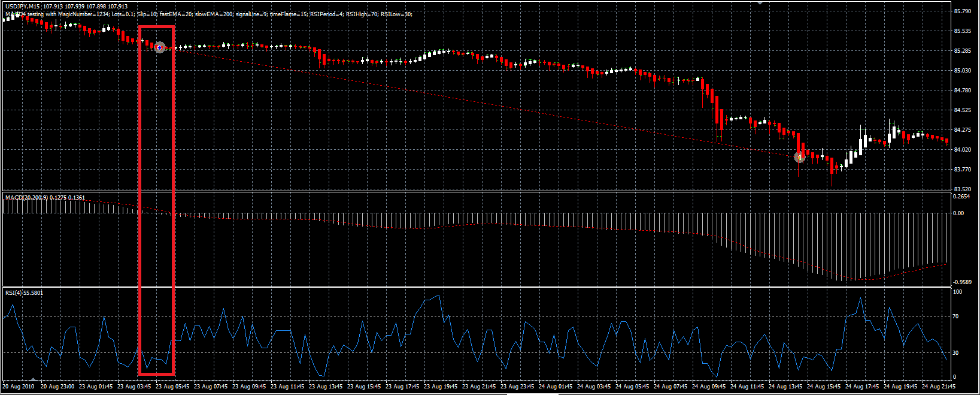The width and height of the screenshot is (980, 395).
Task: Click the 0.00 MACD zero level label
Action: (x=958, y=213)
